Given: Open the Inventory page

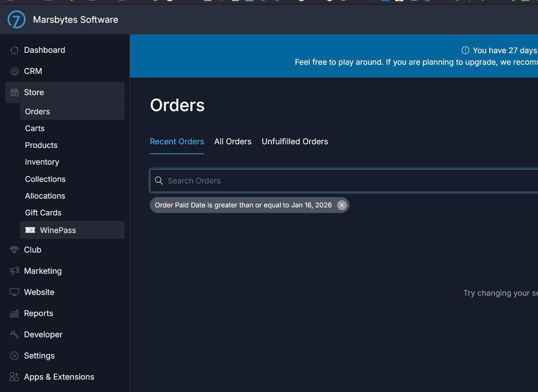Looking at the screenshot, I should (42, 162).
